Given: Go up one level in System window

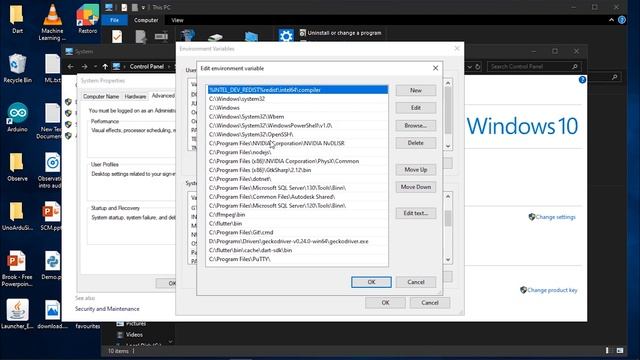Looking at the screenshot, I should (x=105, y=67).
